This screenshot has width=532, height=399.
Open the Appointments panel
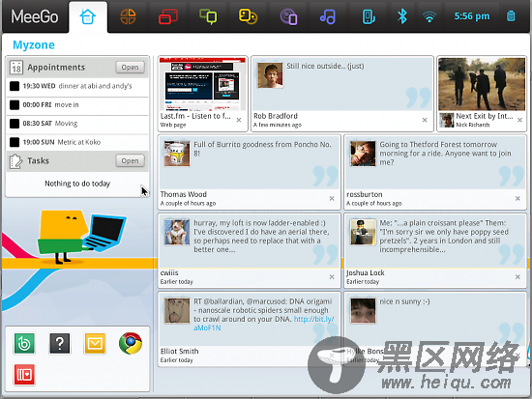click(130, 67)
